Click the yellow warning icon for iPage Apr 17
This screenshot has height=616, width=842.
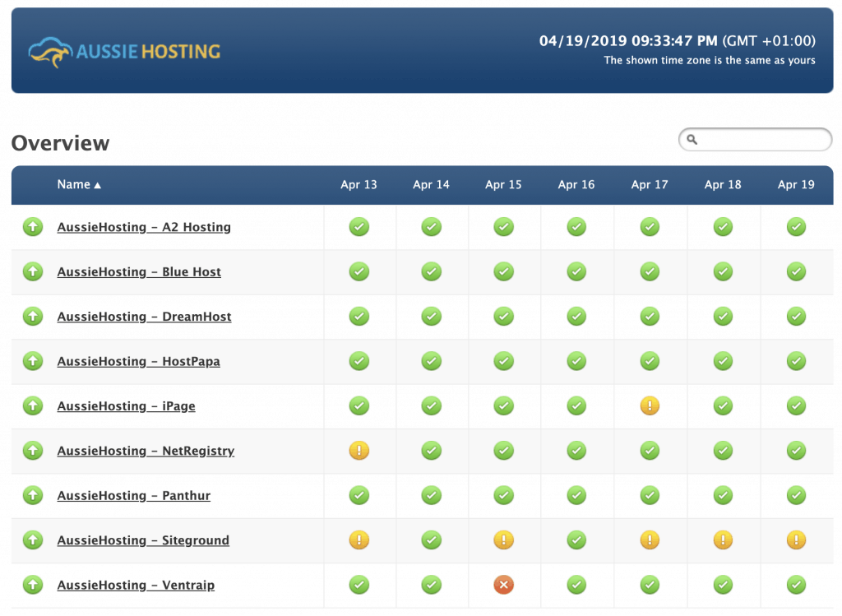[650, 405]
